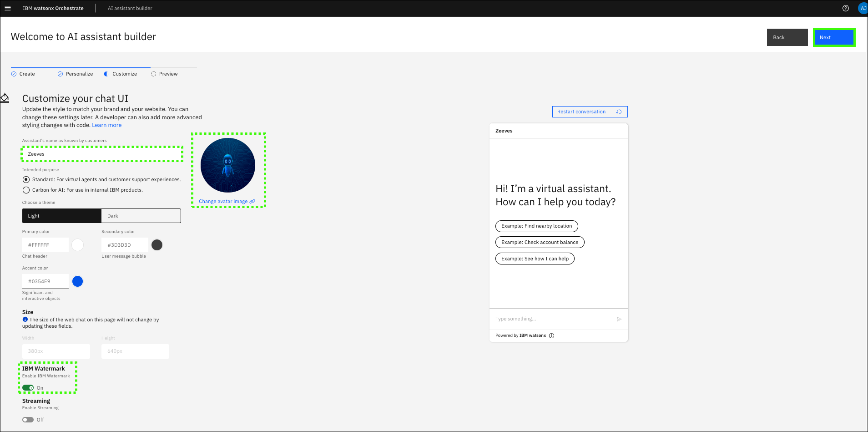The width and height of the screenshot is (868, 432).
Task: Select the Standard intended purpose radio
Action: coord(26,180)
